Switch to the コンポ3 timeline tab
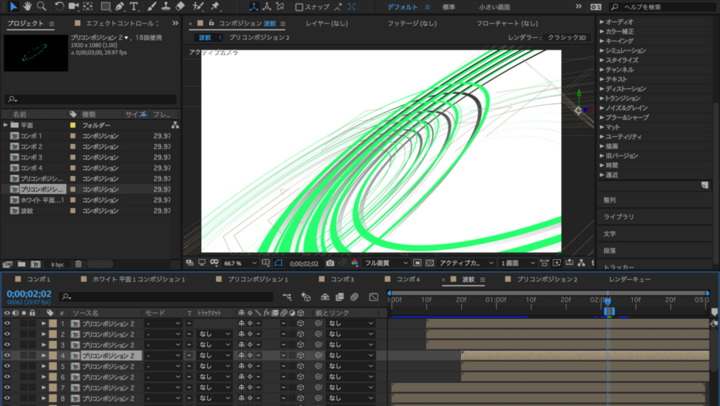The height and width of the screenshot is (406, 720). [x=343, y=279]
